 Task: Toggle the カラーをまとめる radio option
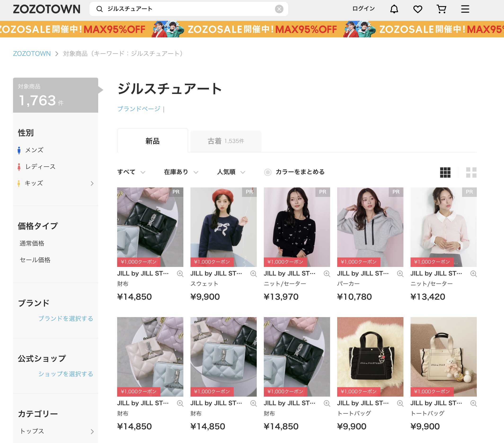pyautogui.click(x=268, y=172)
